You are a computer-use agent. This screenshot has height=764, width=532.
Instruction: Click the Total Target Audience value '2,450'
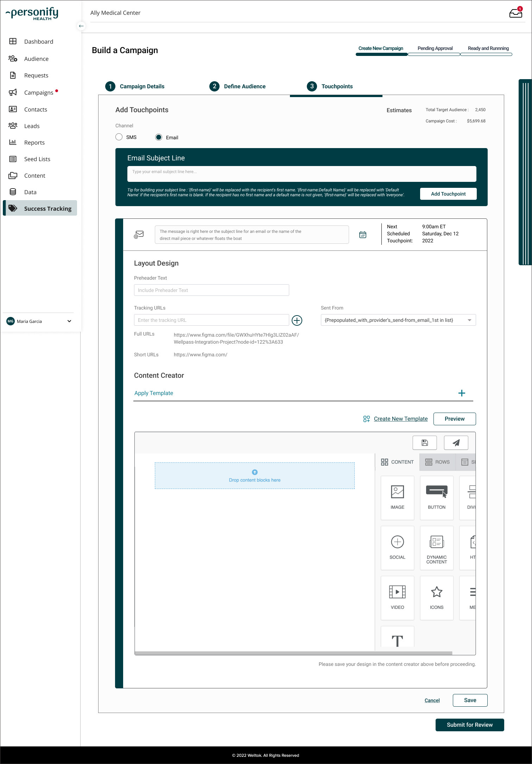coord(480,110)
